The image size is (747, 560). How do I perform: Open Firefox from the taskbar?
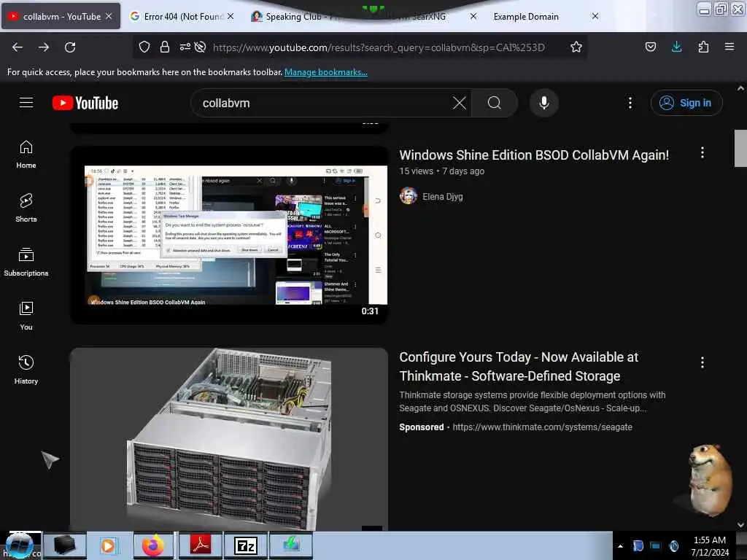click(153, 545)
